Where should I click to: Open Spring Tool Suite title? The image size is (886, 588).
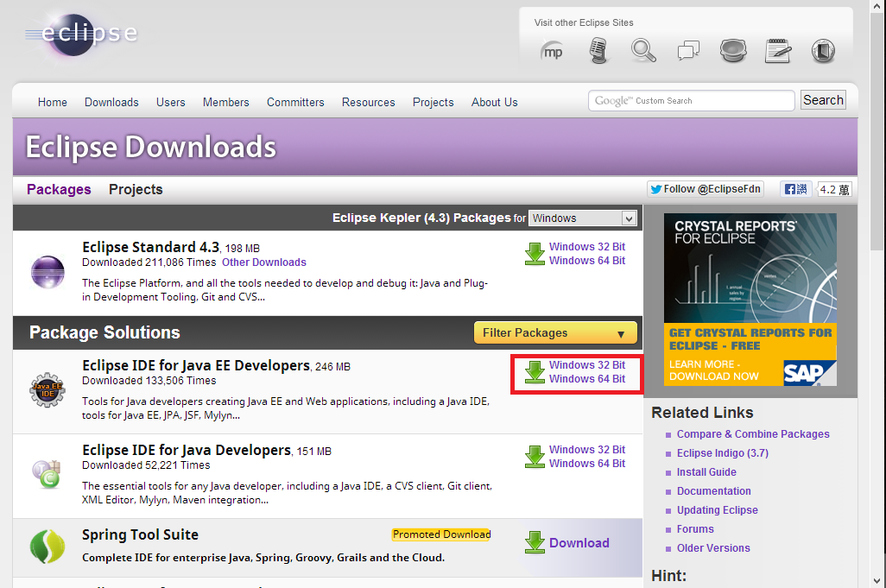coord(140,535)
